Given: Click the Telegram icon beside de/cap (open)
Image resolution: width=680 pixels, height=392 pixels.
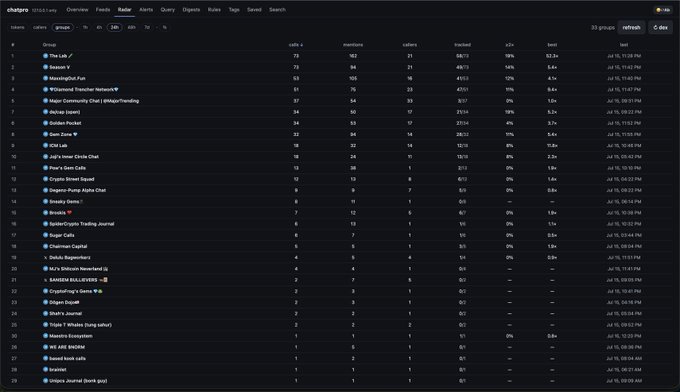Looking at the screenshot, I should (45, 112).
